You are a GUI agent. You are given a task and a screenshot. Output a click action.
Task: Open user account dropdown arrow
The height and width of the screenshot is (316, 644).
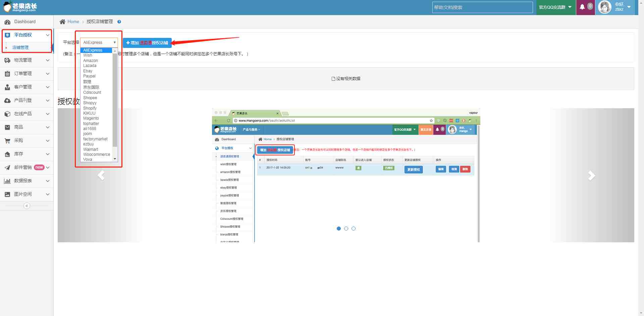(x=629, y=7)
